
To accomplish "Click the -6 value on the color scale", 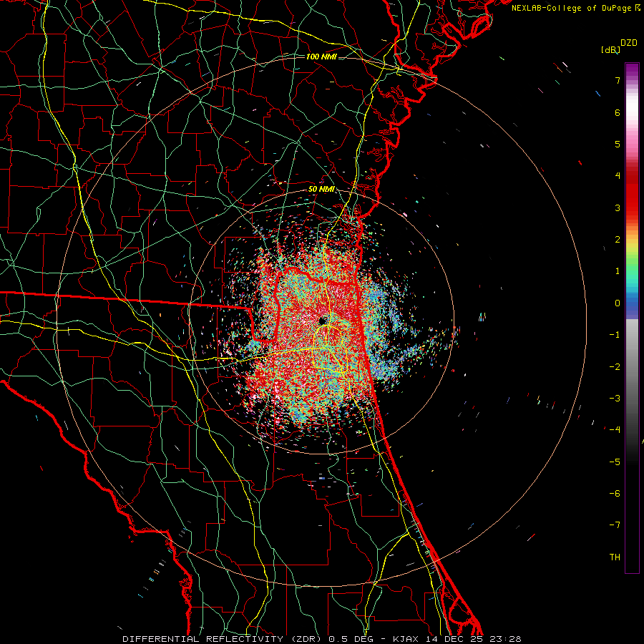I will (615, 494).
